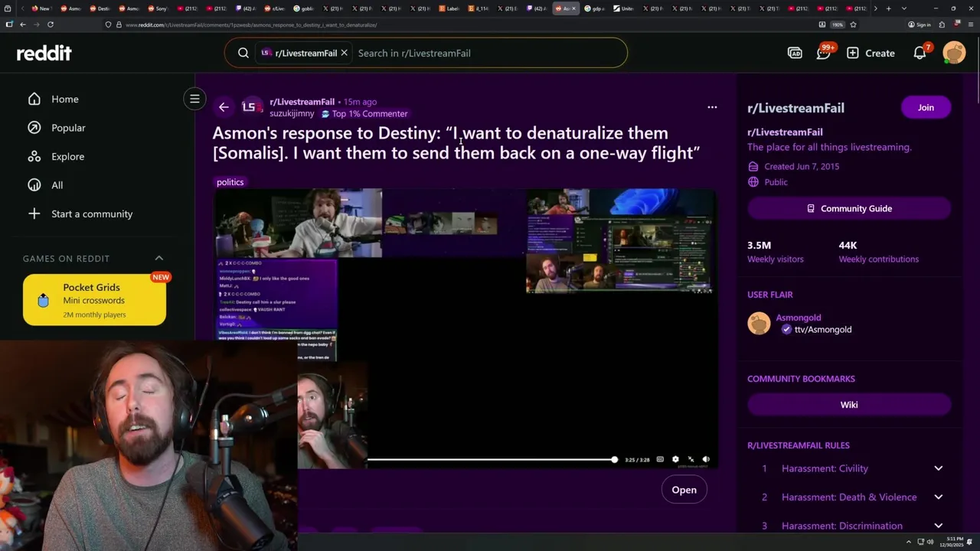Open the system volume tray icon

point(930,542)
